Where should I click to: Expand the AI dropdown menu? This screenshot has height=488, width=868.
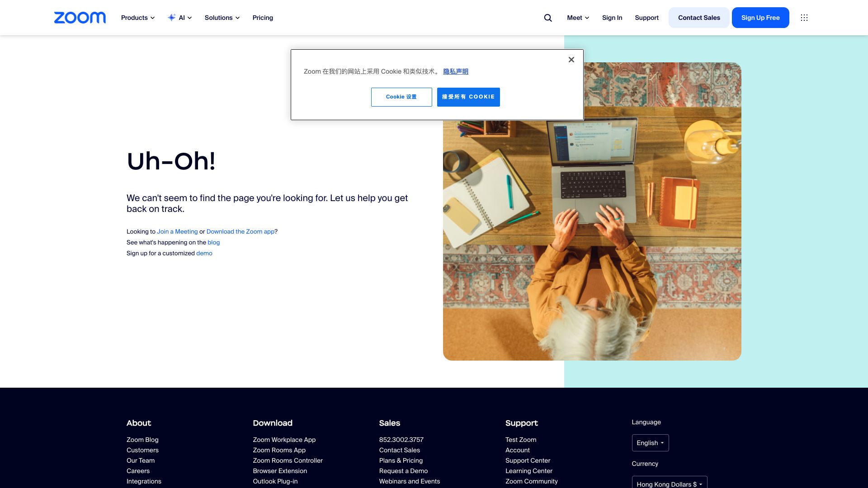pyautogui.click(x=180, y=18)
